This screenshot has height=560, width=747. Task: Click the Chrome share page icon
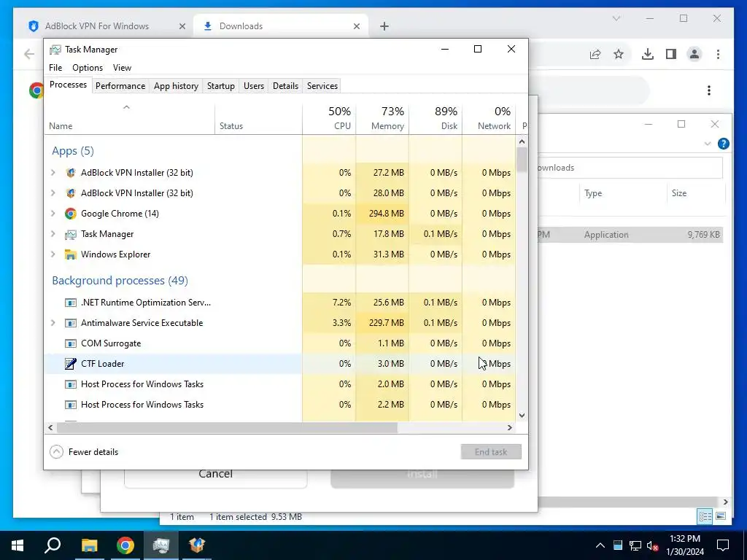coord(595,54)
